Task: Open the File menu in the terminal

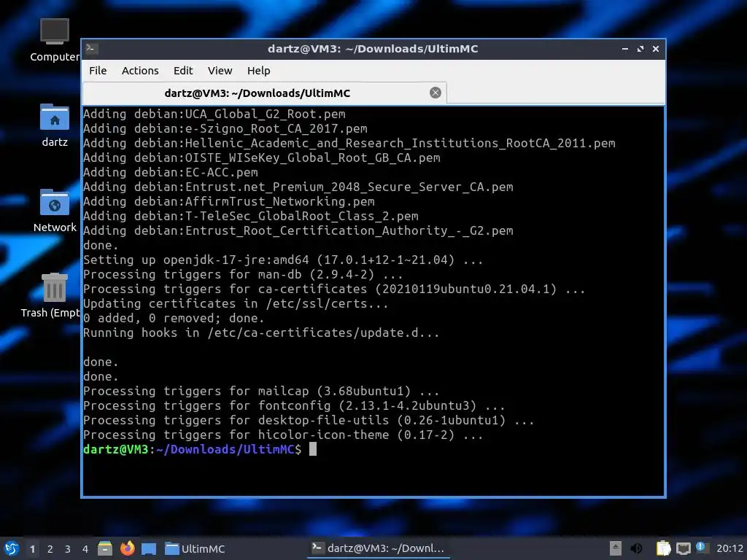Action: point(98,71)
